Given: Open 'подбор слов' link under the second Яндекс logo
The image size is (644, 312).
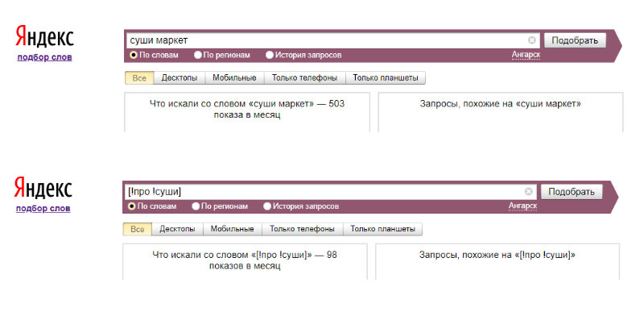Looking at the screenshot, I should [43, 209].
